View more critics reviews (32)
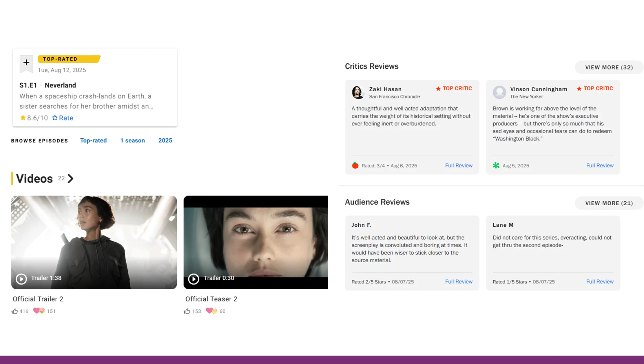 609,67
